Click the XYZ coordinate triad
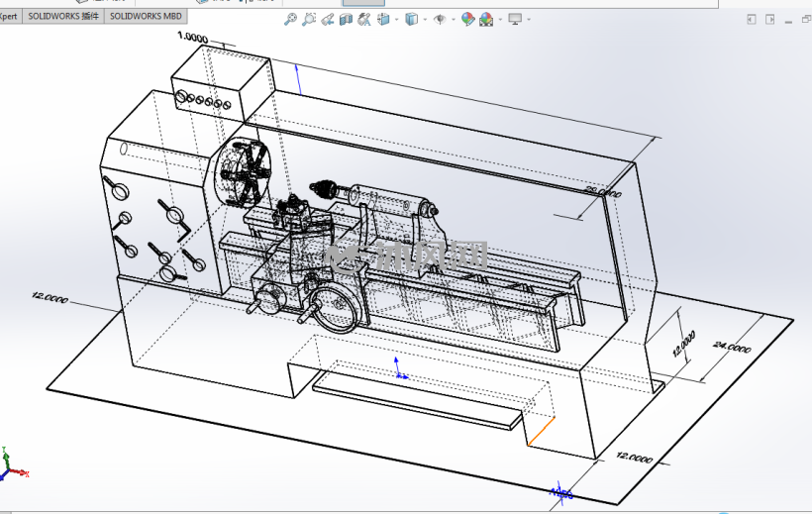This screenshot has height=514, width=812. pos(13,464)
